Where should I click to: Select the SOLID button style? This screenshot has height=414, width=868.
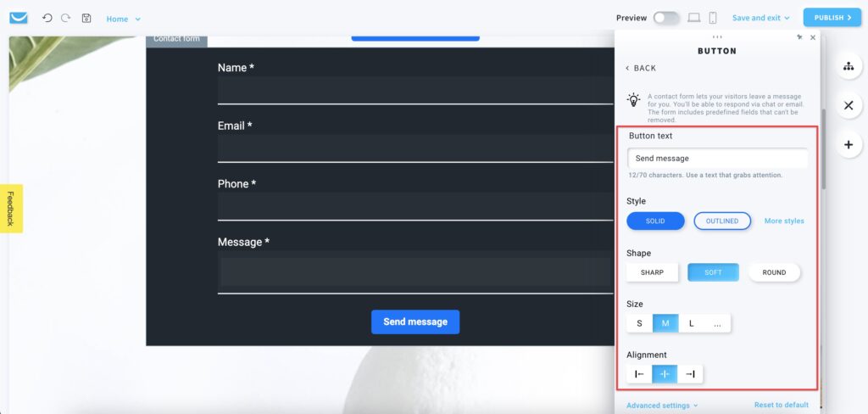click(655, 221)
